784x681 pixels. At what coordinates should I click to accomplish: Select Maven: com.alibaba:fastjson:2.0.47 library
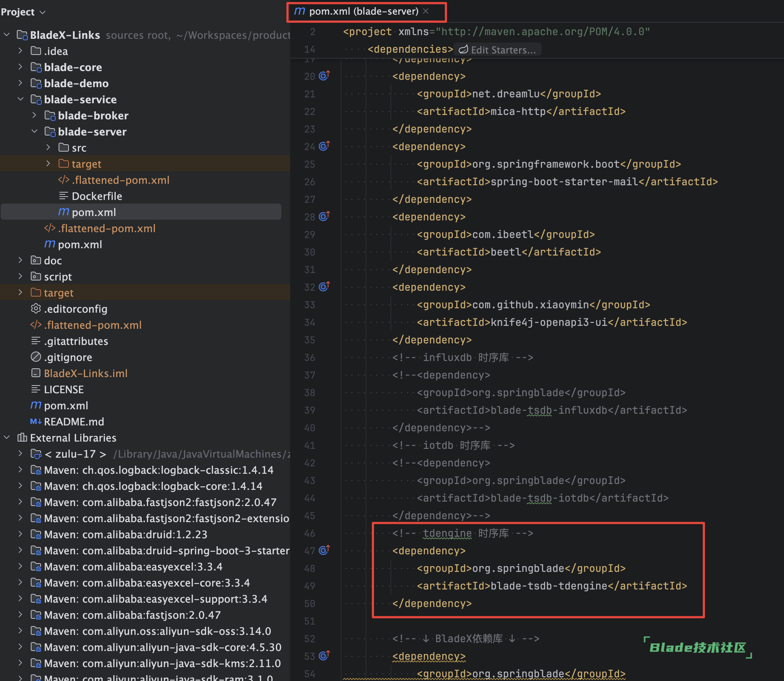click(x=132, y=615)
